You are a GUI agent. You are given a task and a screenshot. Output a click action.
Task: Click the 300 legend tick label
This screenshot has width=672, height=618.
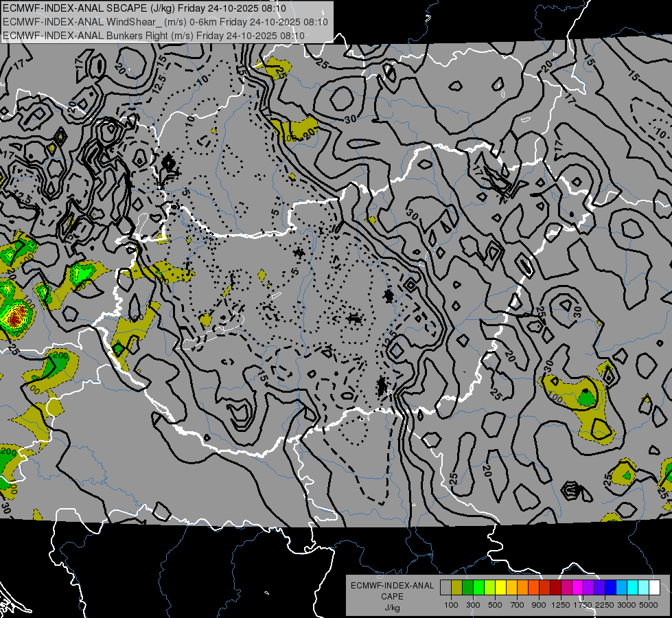473,605
